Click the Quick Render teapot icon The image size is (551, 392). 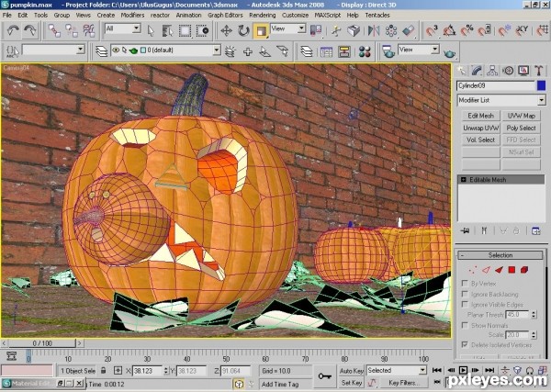[449, 53]
